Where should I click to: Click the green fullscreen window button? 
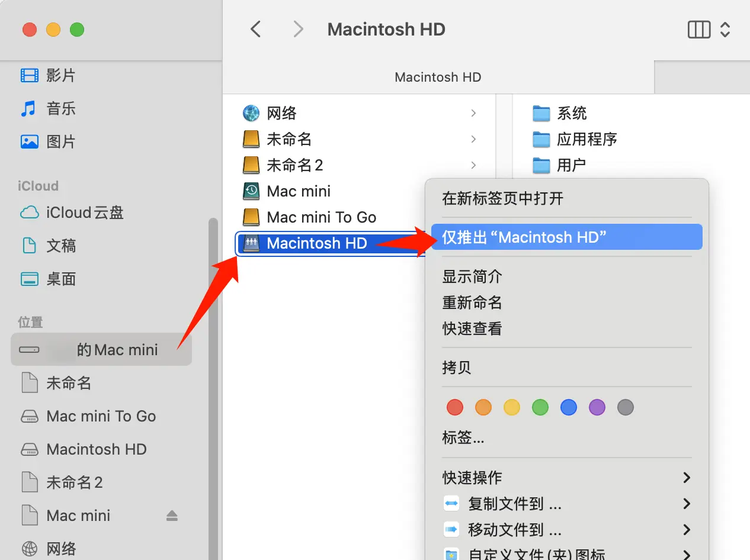77,29
